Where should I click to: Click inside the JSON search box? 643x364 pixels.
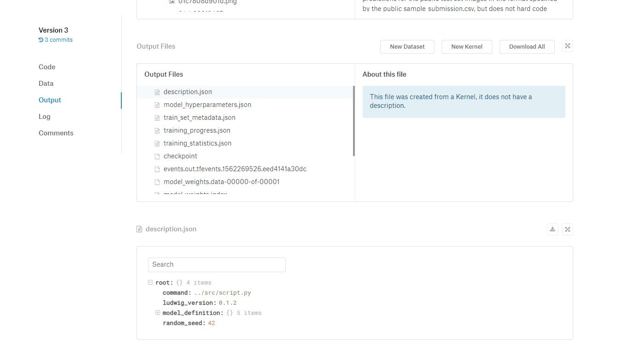point(216,264)
